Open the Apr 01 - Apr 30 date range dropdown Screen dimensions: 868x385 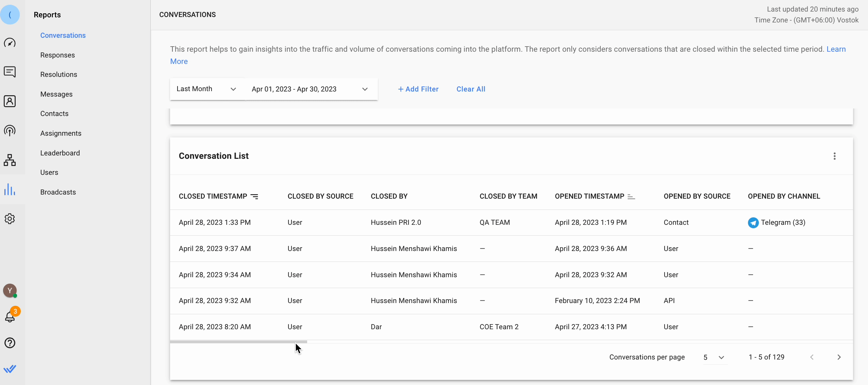click(310, 89)
